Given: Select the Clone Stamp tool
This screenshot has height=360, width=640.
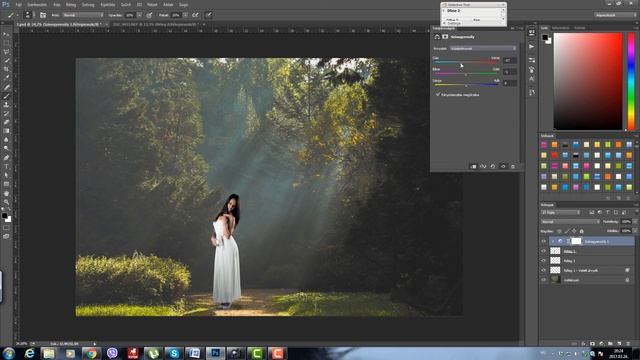Looking at the screenshot, I should tap(6, 104).
